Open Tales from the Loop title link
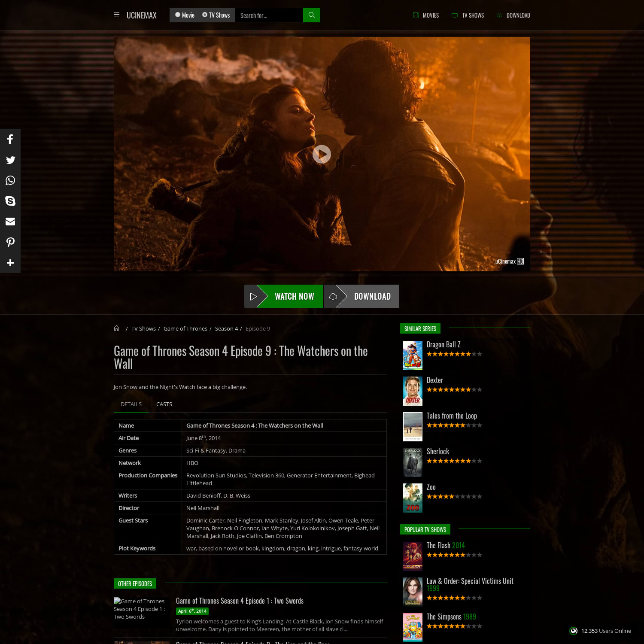Screen dimensions: 644x644 [x=452, y=416]
